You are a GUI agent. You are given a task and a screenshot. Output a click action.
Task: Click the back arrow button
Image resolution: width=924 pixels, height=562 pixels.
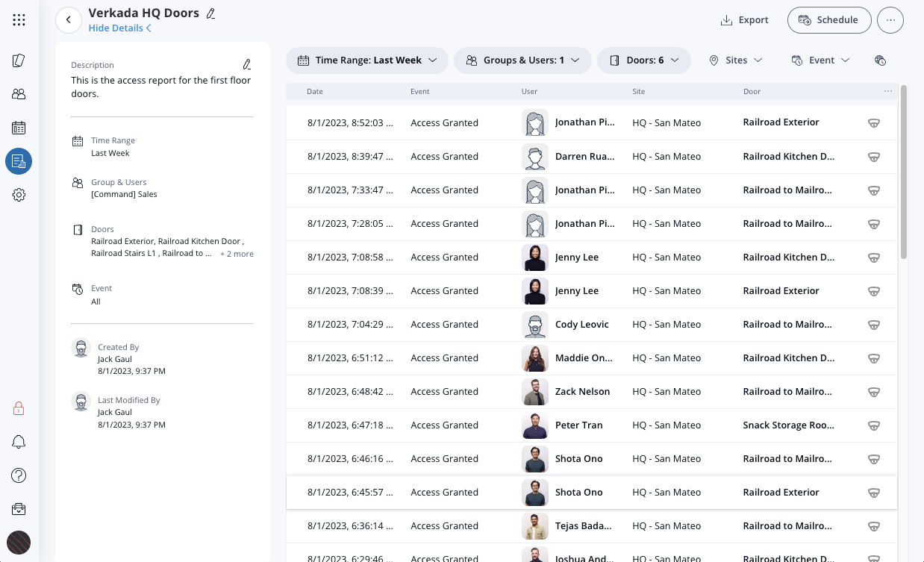(x=69, y=20)
